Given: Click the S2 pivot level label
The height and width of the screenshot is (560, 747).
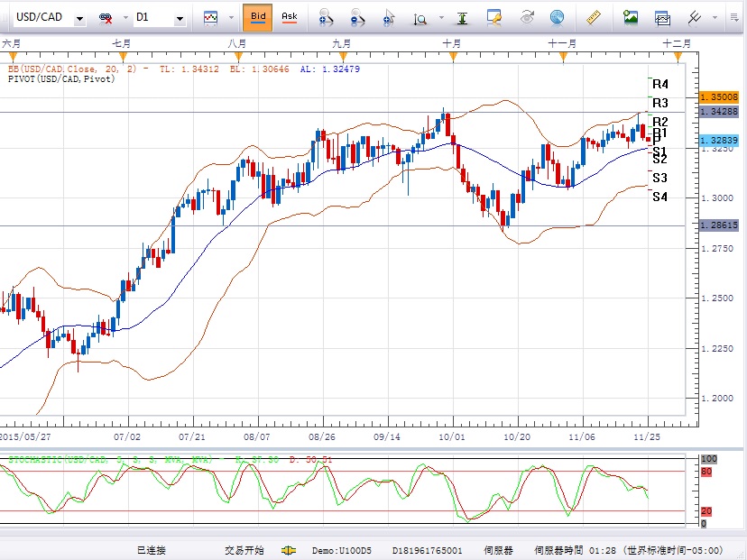Looking at the screenshot, I should coord(659,160).
